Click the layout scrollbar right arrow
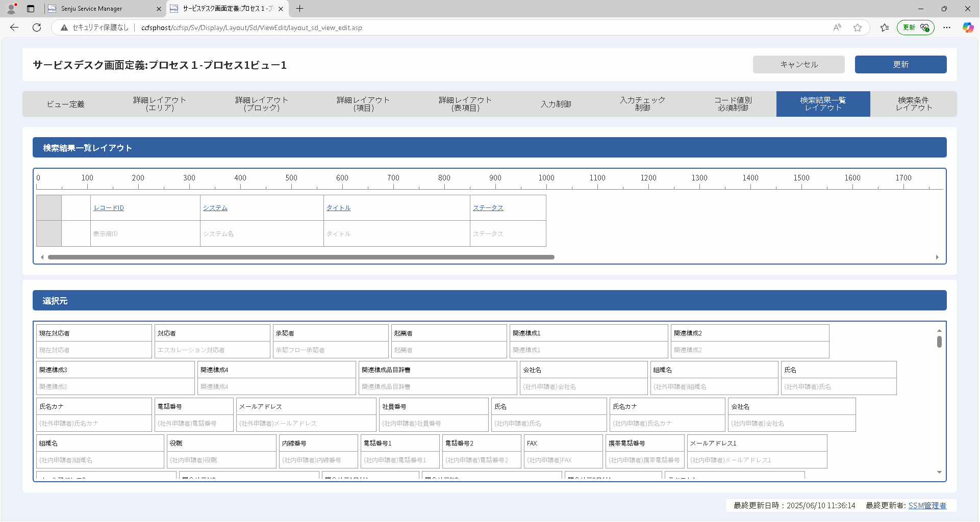This screenshot has width=980, height=522. click(x=937, y=257)
